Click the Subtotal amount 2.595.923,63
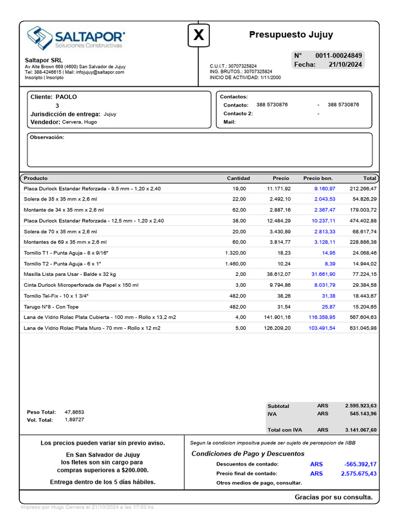 tap(361, 406)
